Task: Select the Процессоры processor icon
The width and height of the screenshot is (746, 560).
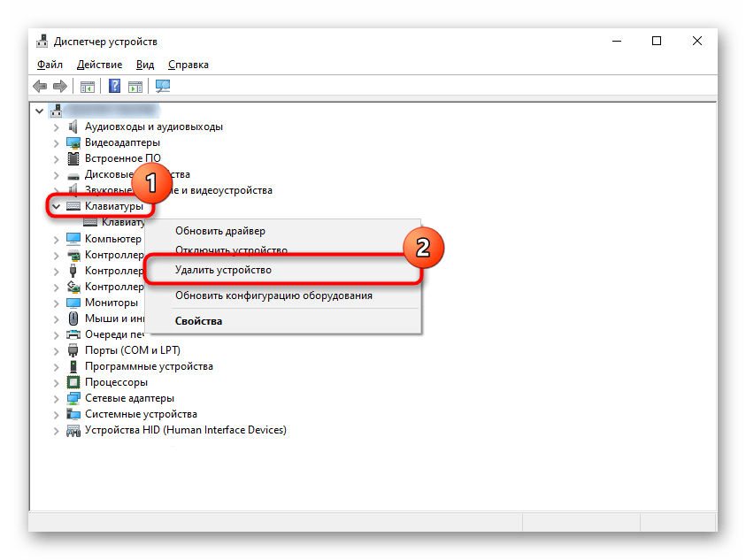Action: pyautogui.click(x=73, y=382)
